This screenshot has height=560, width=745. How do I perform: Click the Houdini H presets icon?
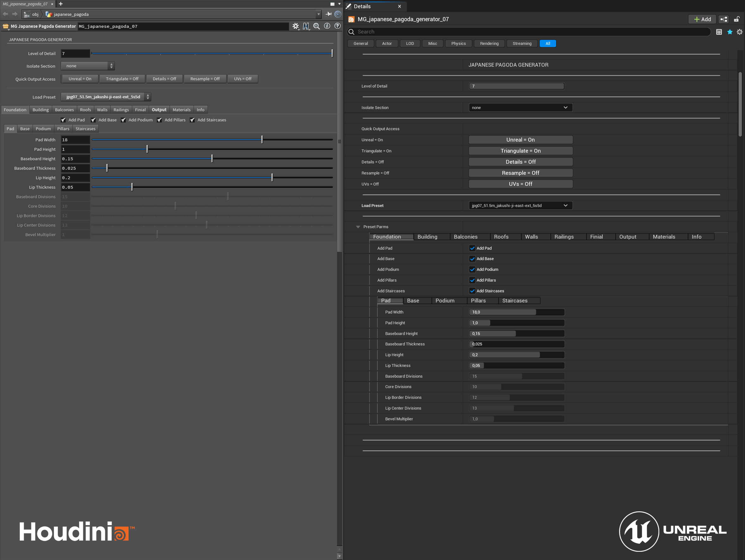point(306,26)
